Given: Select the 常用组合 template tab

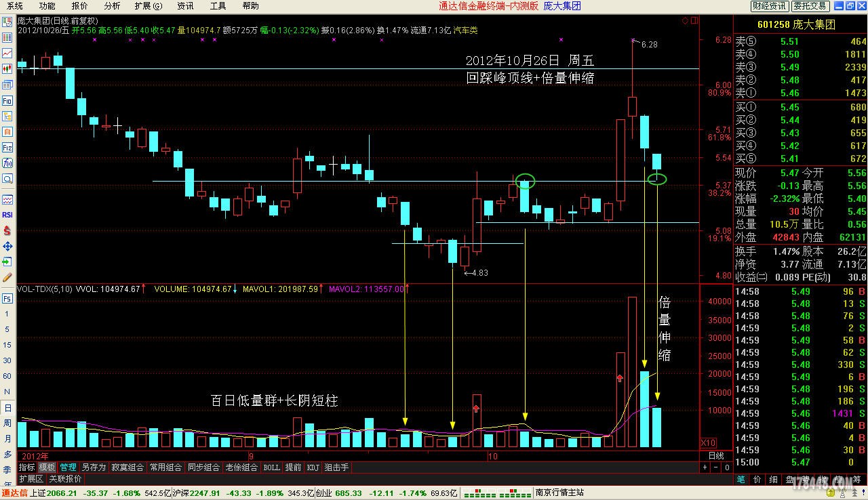Looking at the screenshot, I should coord(165,467).
